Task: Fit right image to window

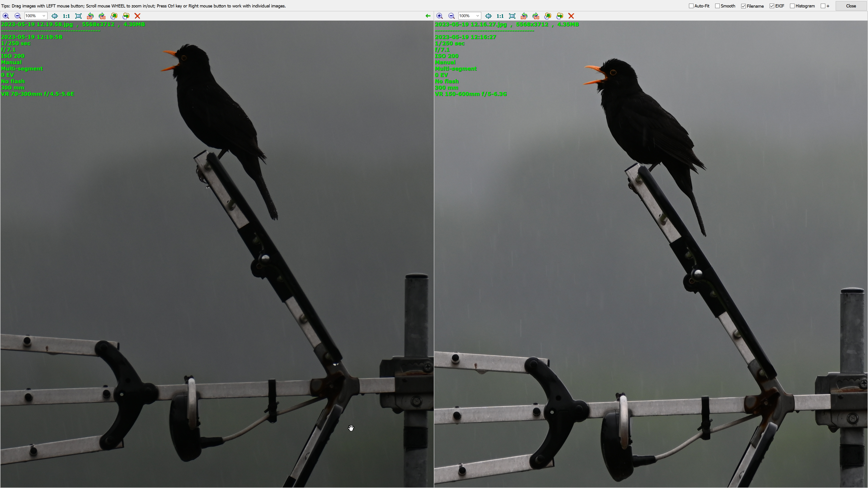Action: coord(488,16)
